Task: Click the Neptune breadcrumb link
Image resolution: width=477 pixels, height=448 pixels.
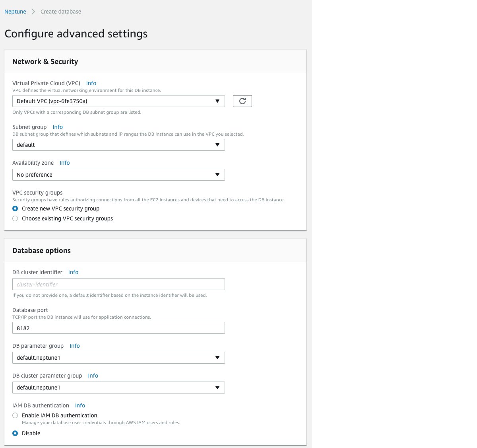Action: pyautogui.click(x=15, y=12)
